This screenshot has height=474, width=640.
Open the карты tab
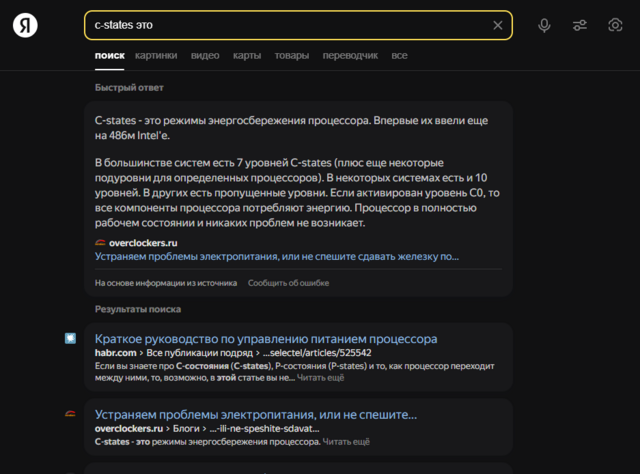coord(247,56)
